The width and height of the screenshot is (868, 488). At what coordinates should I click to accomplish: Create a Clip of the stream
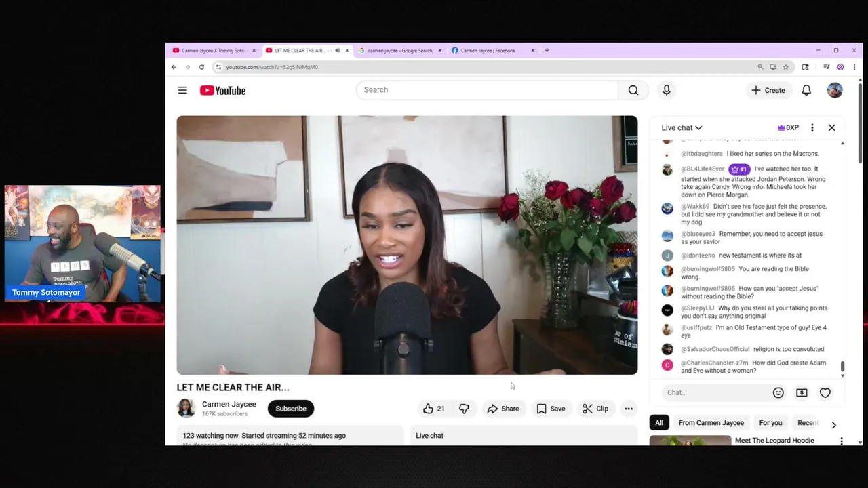[595, 409]
